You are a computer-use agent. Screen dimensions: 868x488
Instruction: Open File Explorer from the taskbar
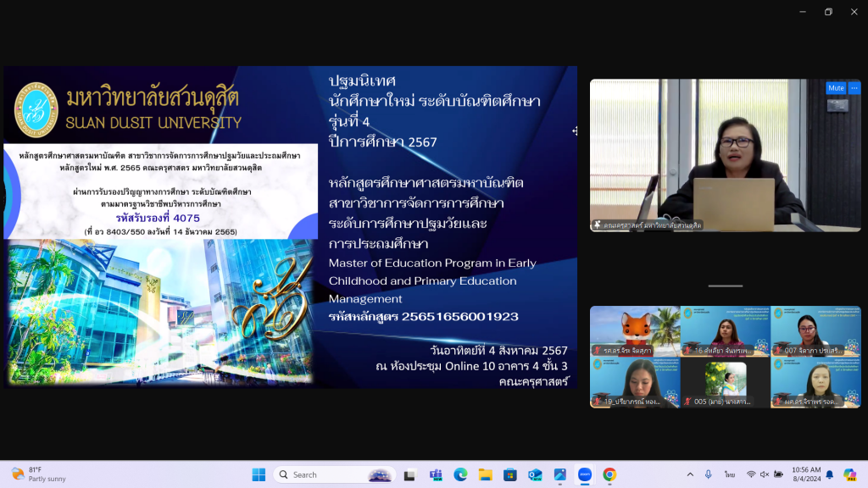[485, 474]
